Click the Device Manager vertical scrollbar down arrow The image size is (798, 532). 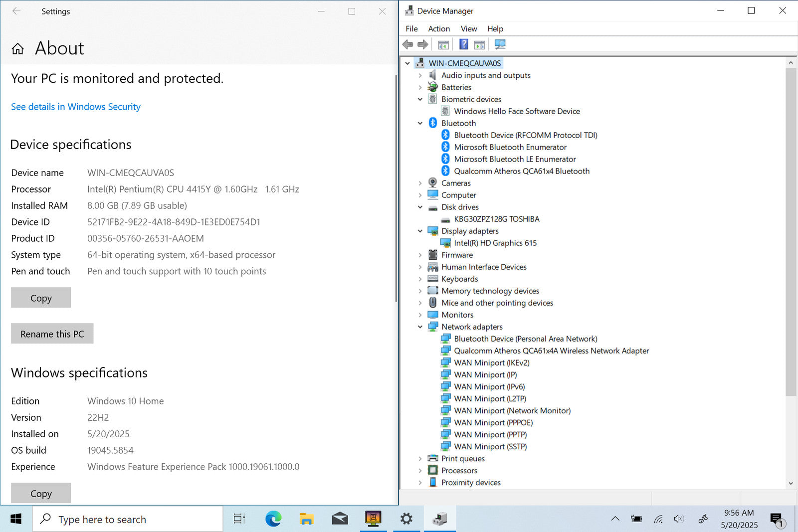(791, 483)
